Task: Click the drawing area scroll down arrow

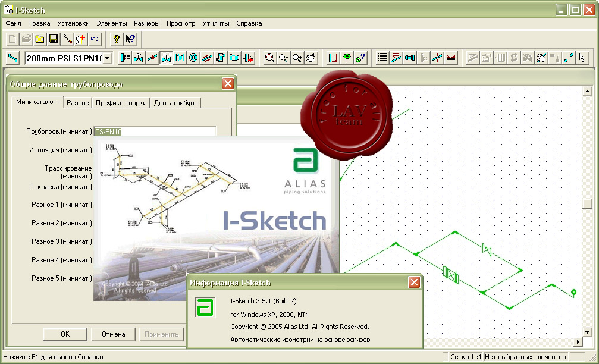Action: click(x=587, y=332)
